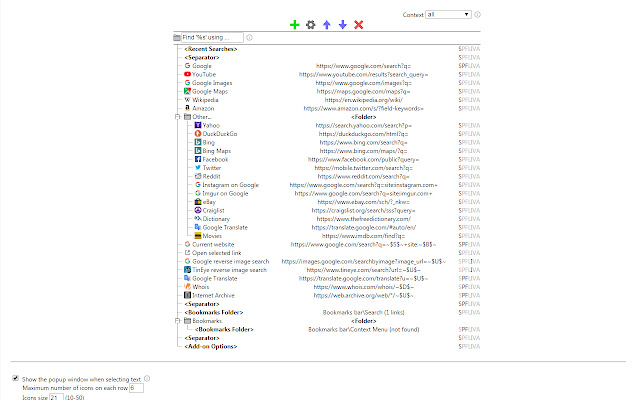Click the TinEye reverse image search icon
The height and width of the screenshot is (400, 640).
pos(187,270)
